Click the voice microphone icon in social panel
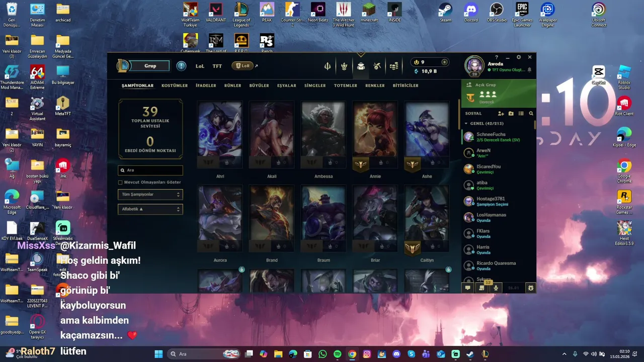 point(496,288)
